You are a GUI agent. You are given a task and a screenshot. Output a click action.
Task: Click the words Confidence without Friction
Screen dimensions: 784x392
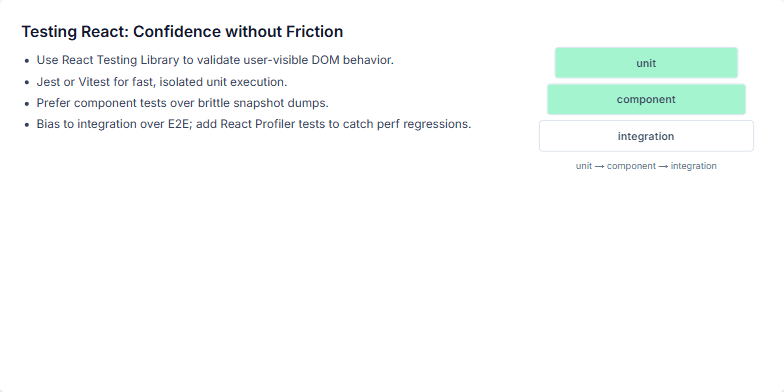coord(238,32)
